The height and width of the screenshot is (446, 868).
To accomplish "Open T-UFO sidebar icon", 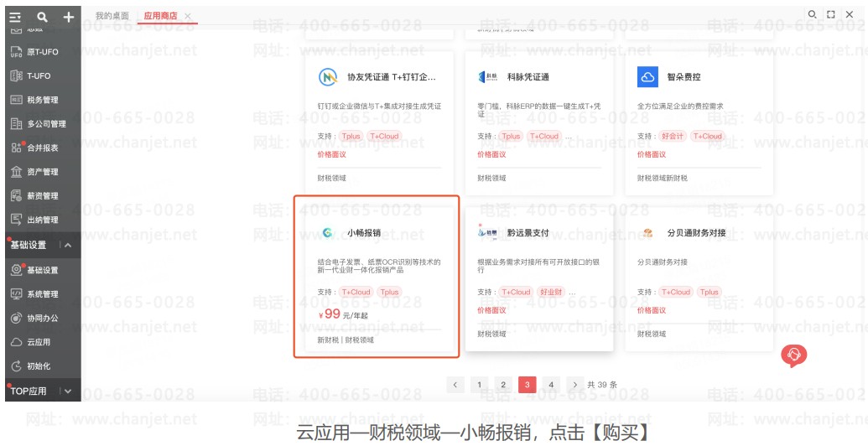I will point(17,75).
